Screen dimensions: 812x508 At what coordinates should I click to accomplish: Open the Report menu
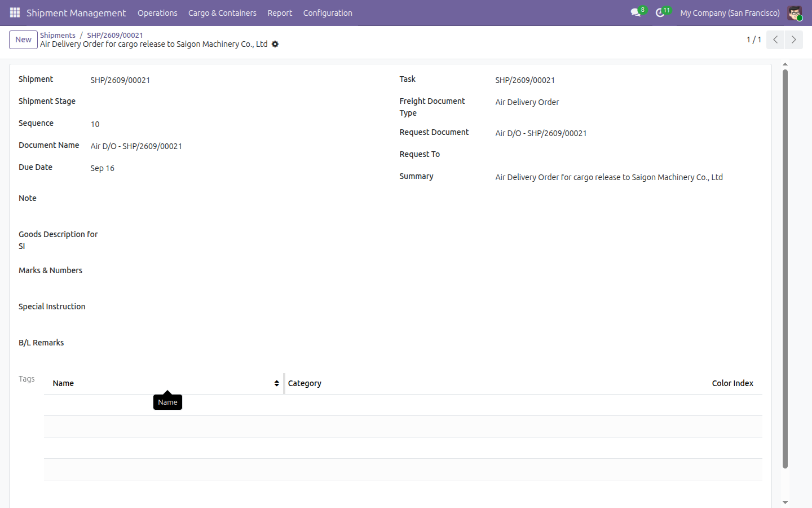280,13
